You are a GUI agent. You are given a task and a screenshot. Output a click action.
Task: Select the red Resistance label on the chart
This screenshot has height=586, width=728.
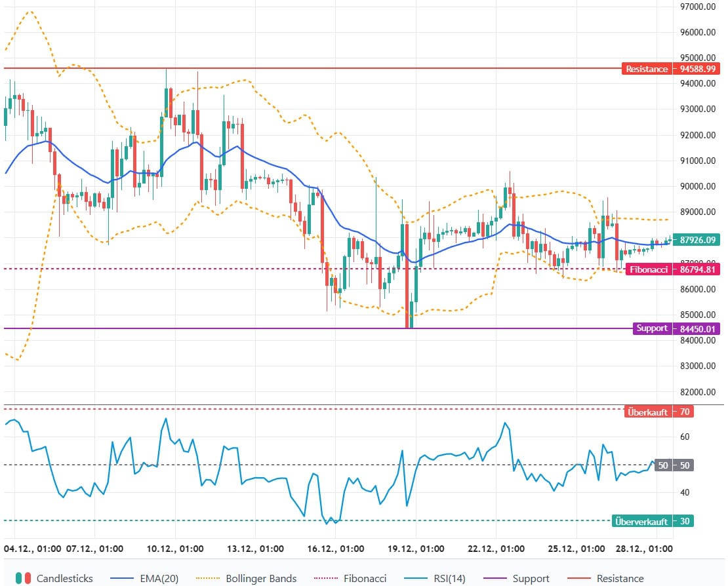click(646, 69)
